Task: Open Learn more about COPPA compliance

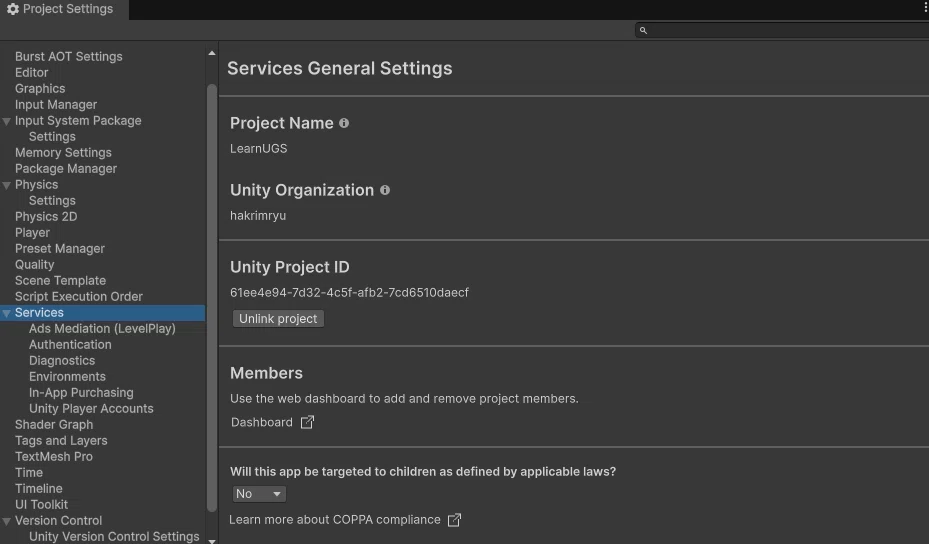Action: pos(335,520)
